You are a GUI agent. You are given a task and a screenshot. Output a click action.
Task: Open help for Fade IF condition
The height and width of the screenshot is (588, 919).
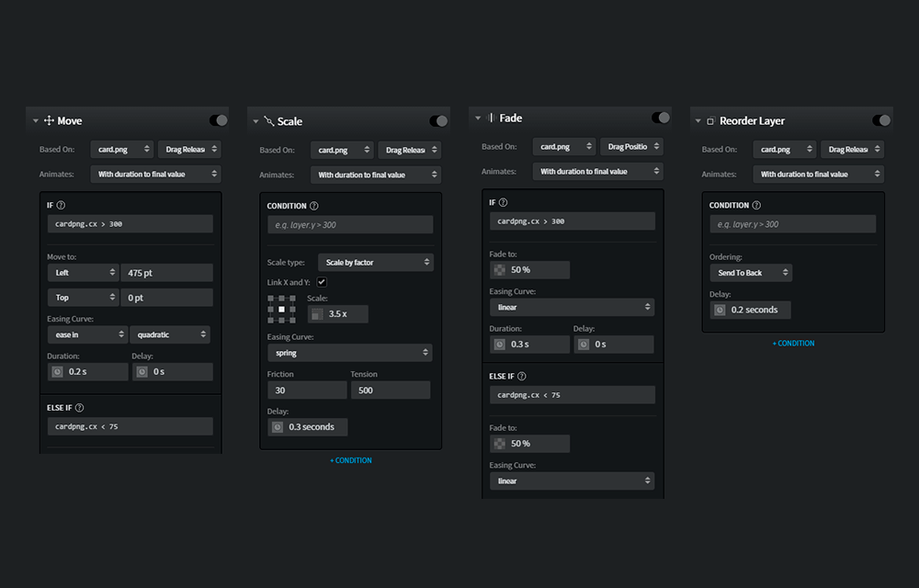coord(503,203)
